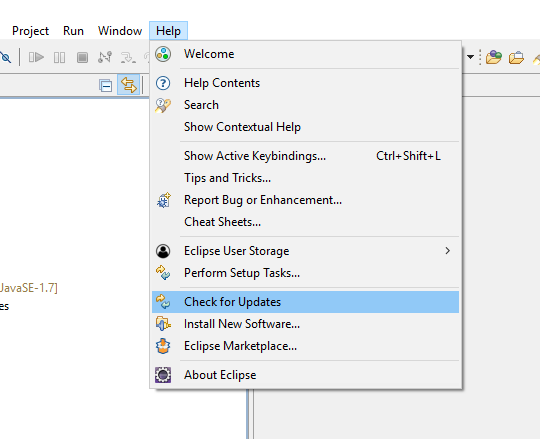The image size is (540, 439).
Task: Click the Install New Software icon
Action: [x=163, y=324]
